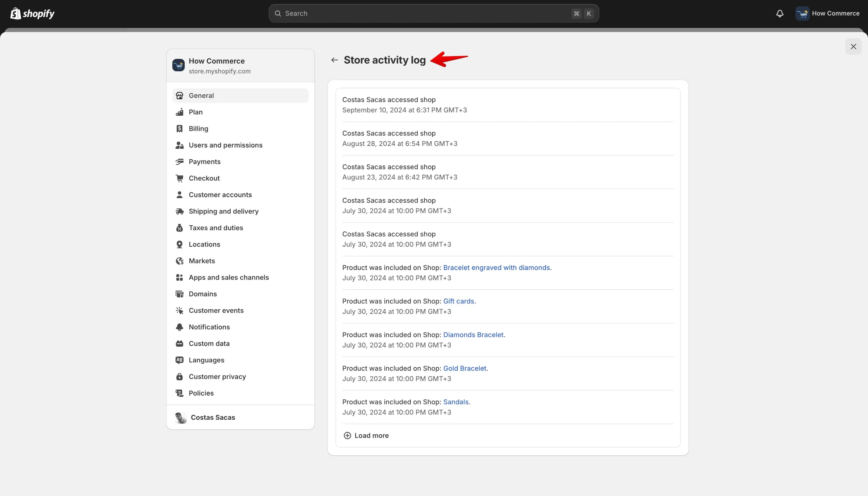Select Users and permissions
The width and height of the screenshot is (868, 496).
pos(241,145)
